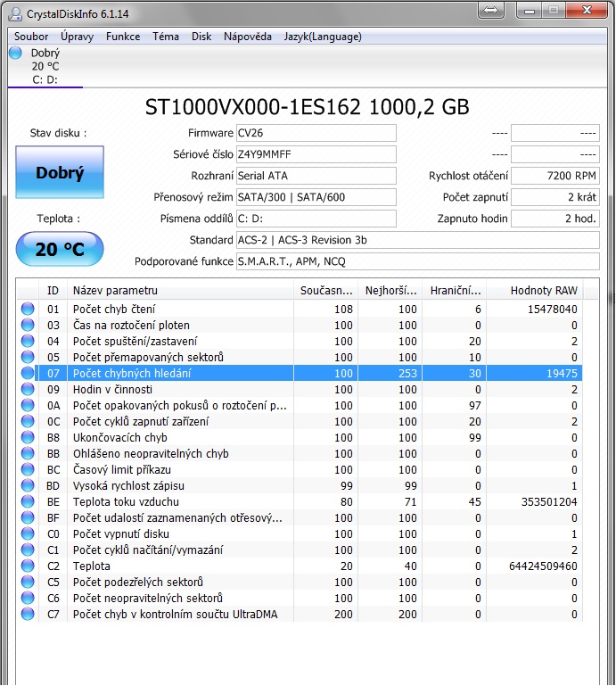This screenshot has height=686, width=616.
Task: Click the Hraniční... column header
Action: point(455,291)
